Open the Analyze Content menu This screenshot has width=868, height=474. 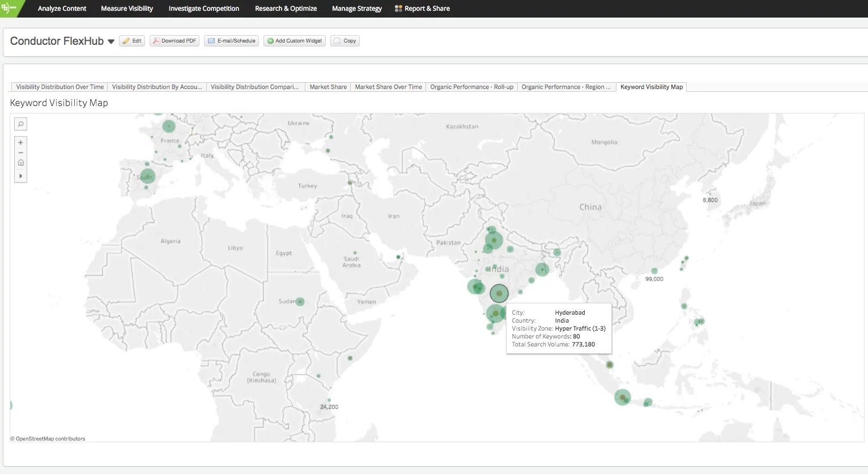[x=62, y=9]
